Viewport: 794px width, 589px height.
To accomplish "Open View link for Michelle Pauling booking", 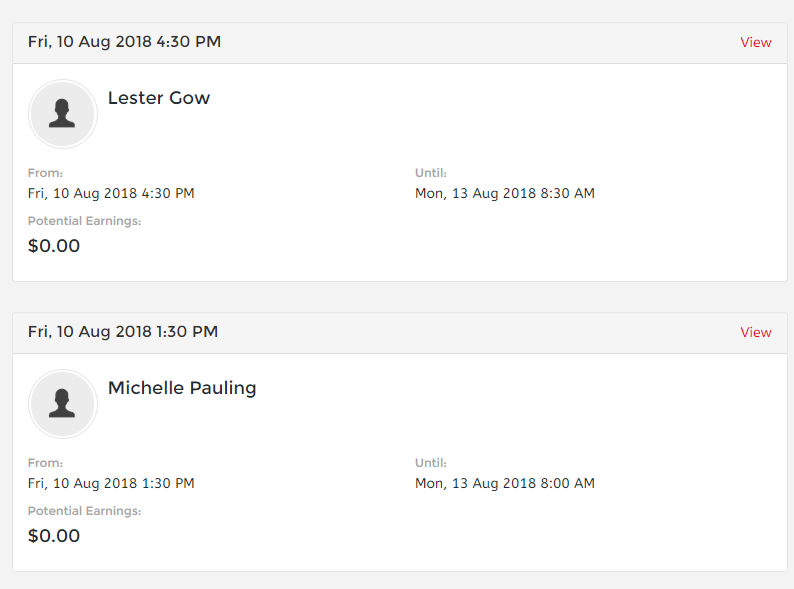I will click(x=756, y=332).
